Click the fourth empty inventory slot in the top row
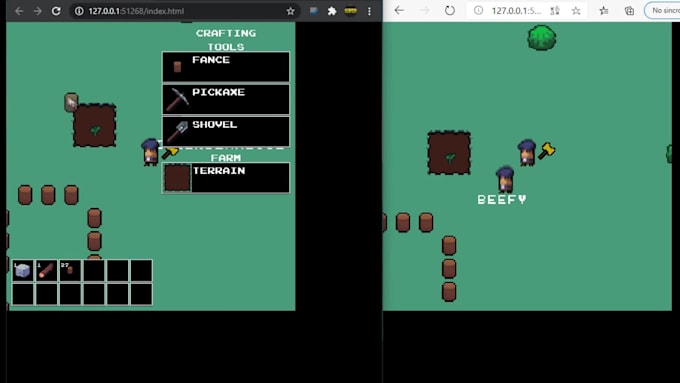680x383 pixels. 94,271
